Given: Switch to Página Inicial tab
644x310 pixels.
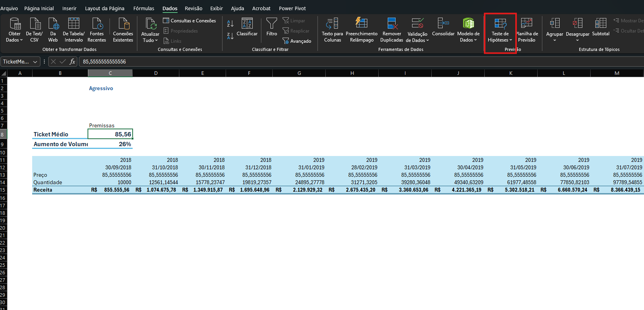Looking at the screenshot, I should click(39, 8).
